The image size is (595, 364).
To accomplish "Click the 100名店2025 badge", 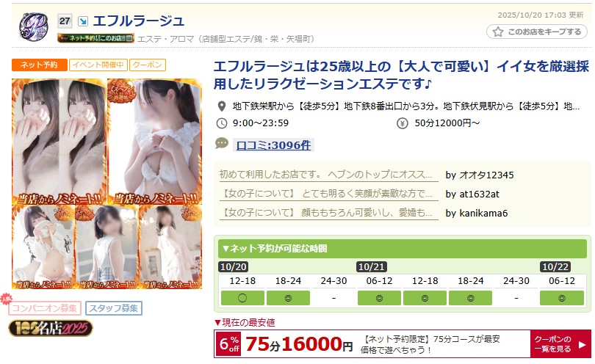I will click(51, 328).
